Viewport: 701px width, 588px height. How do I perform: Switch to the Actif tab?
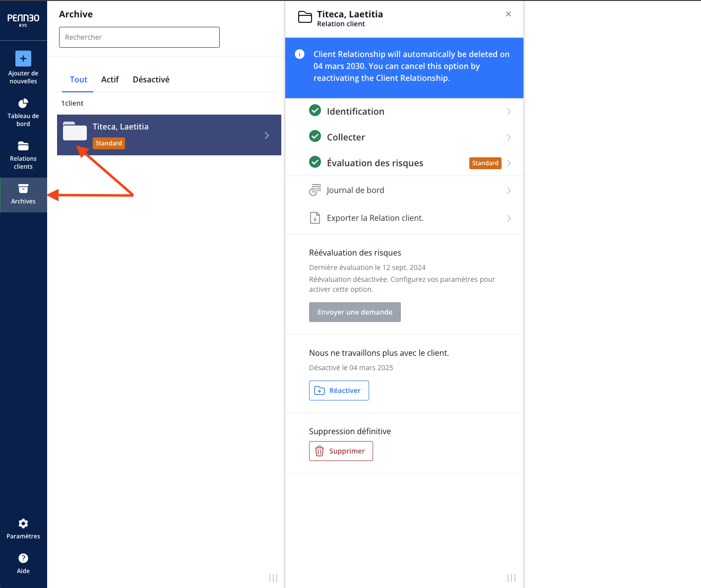[110, 79]
